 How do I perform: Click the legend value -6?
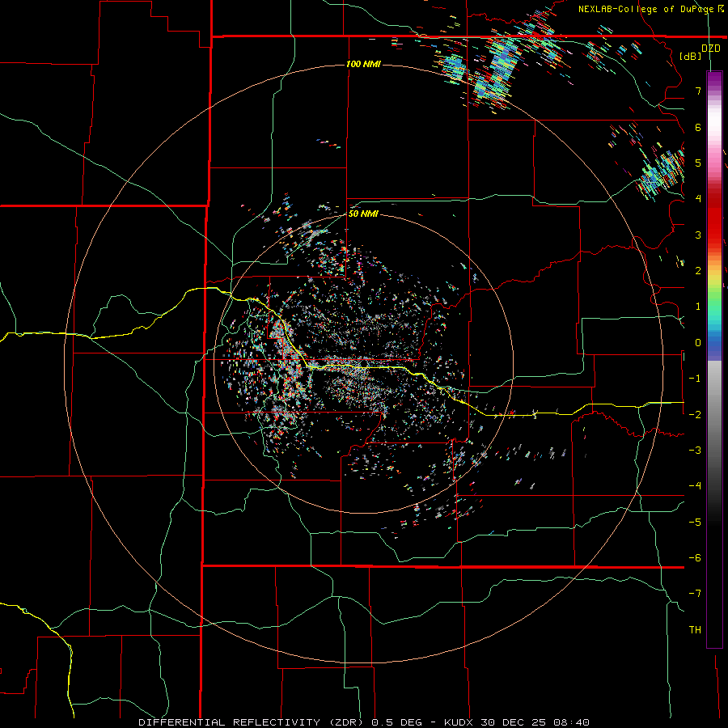click(x=695, y=557)
